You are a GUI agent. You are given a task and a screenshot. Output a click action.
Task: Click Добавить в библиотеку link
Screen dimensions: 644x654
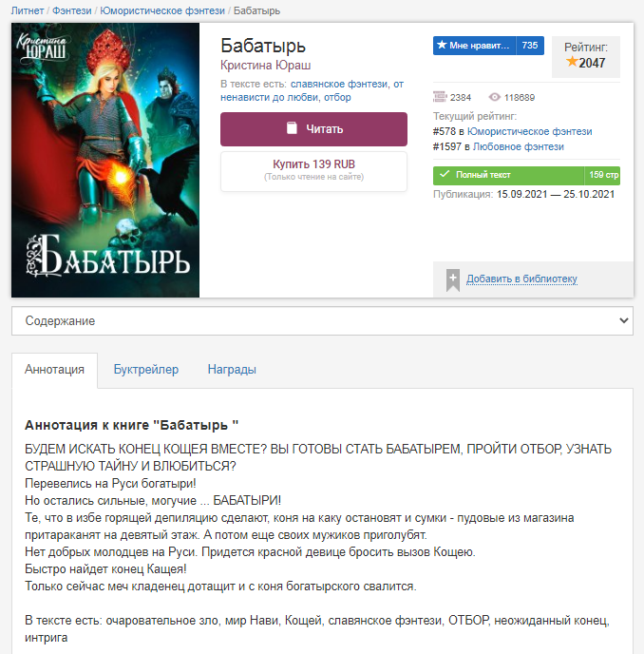[x=521, y=279]
